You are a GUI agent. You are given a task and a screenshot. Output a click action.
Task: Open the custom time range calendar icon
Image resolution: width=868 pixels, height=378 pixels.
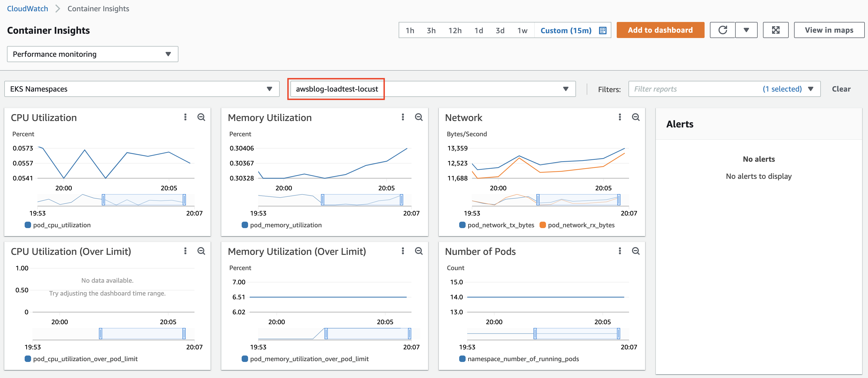[603, 31]
